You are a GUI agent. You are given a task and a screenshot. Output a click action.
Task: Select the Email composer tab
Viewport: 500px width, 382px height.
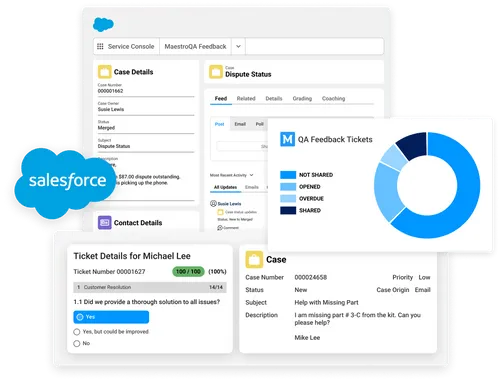pyautogui.click(x=240, y=124)
